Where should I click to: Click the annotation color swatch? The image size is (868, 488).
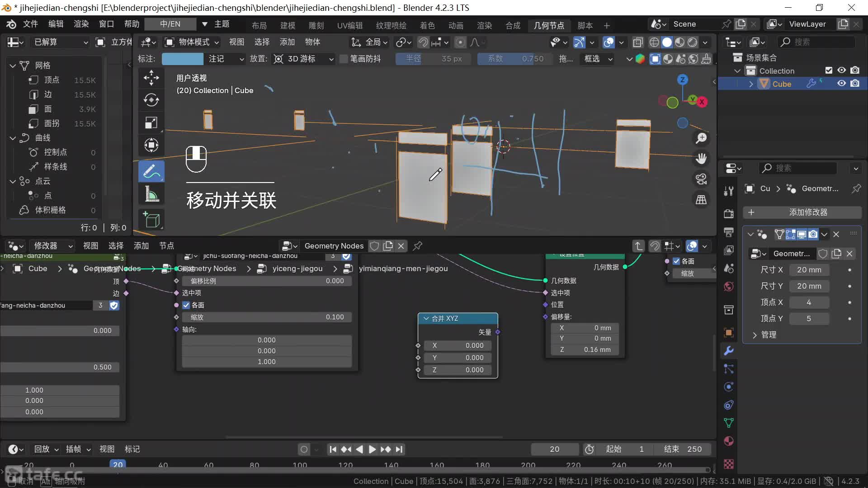[182, 59]
